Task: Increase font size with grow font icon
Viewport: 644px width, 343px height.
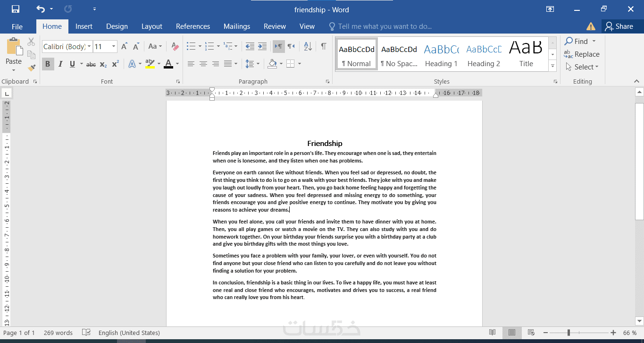Action: coord(124,46)
